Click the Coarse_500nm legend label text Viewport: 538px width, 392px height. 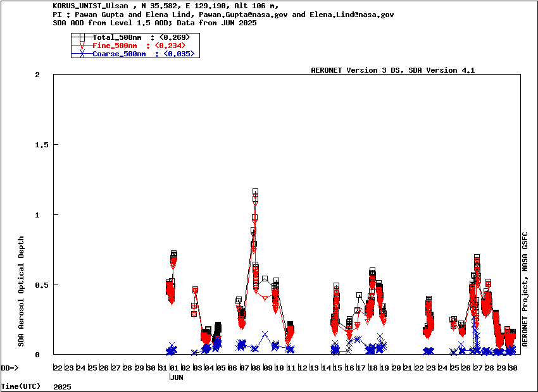(120, 54)
